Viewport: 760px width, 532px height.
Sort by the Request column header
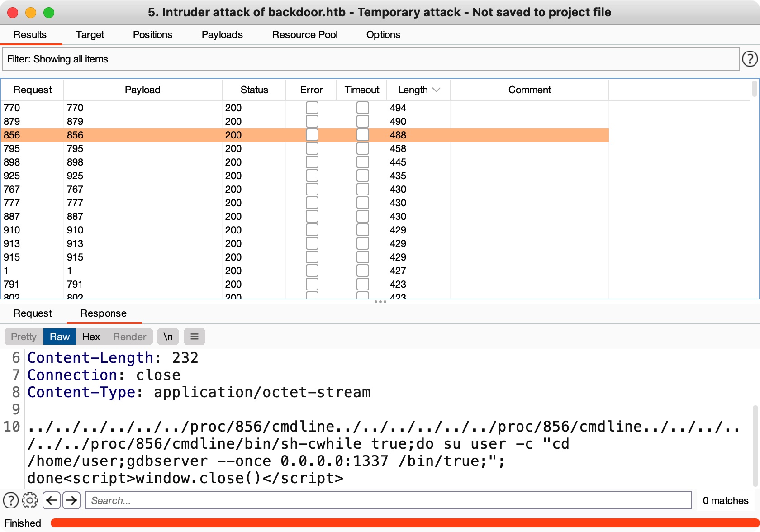pyautogui.click(x=33, y=90)
